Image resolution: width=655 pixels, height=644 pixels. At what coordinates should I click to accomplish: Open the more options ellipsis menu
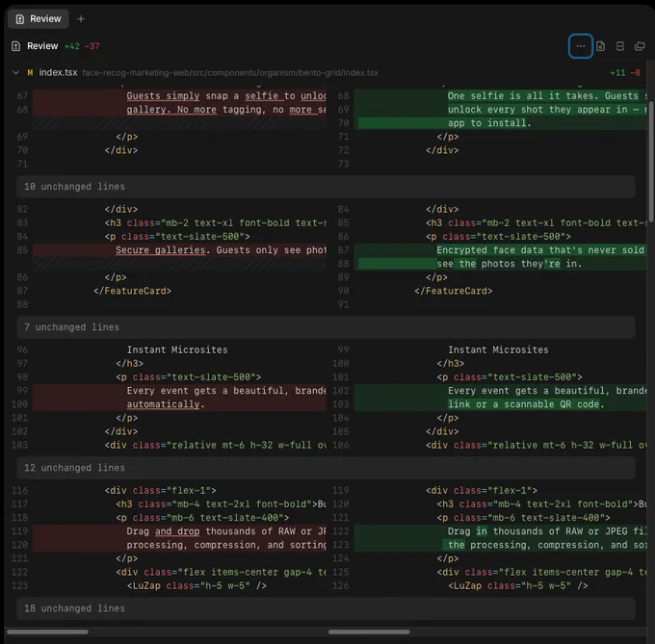tap(580, 46)
